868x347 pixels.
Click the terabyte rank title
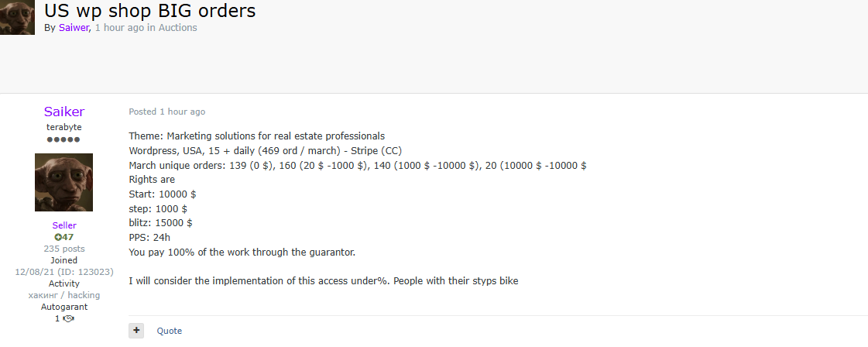(x=64, y=127)
